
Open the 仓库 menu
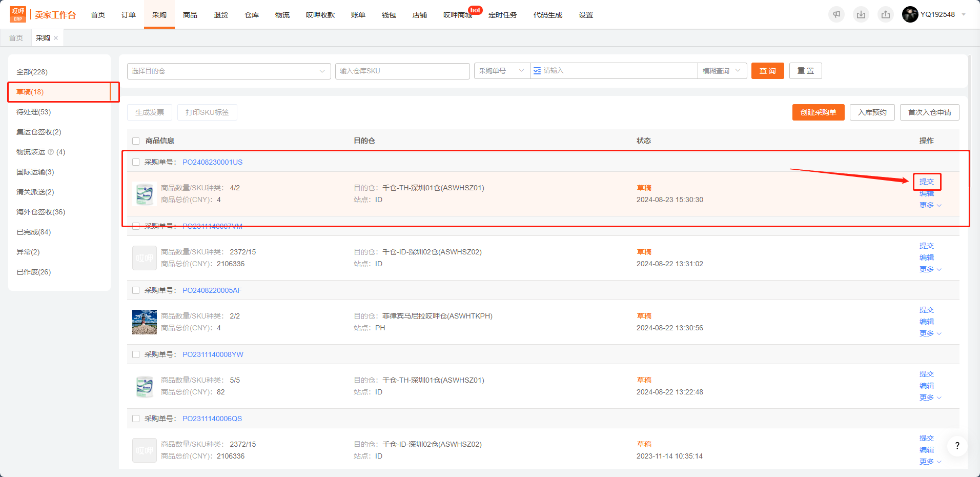click(252, 15)
